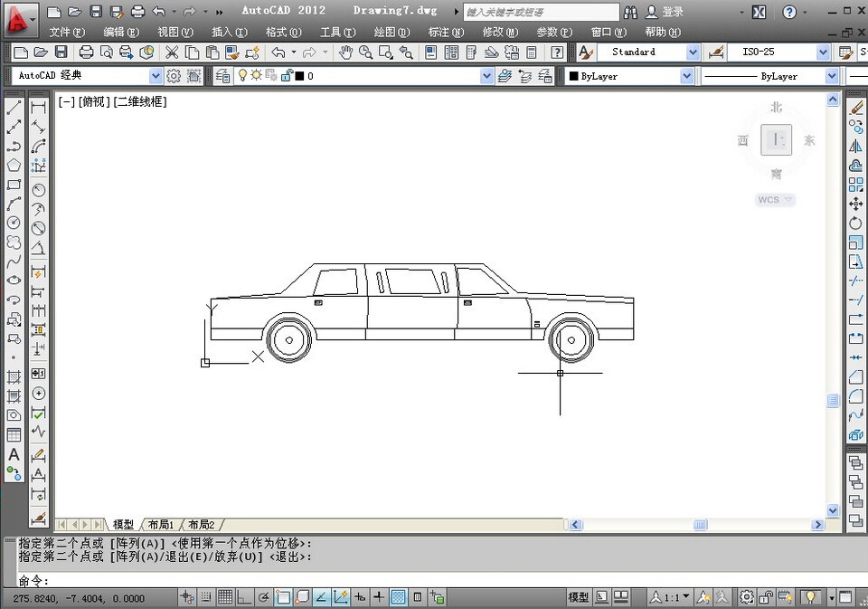This screenshot has height=609, width=868.
Task: Toggle the Lineweight display button
Action: pyautogui.click(x=379, y=597)
